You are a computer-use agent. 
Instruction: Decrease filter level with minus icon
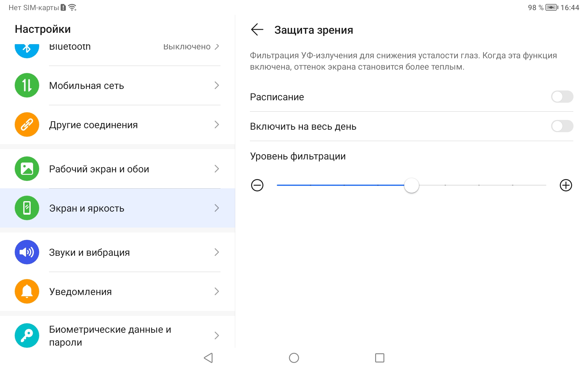[257, 185]
